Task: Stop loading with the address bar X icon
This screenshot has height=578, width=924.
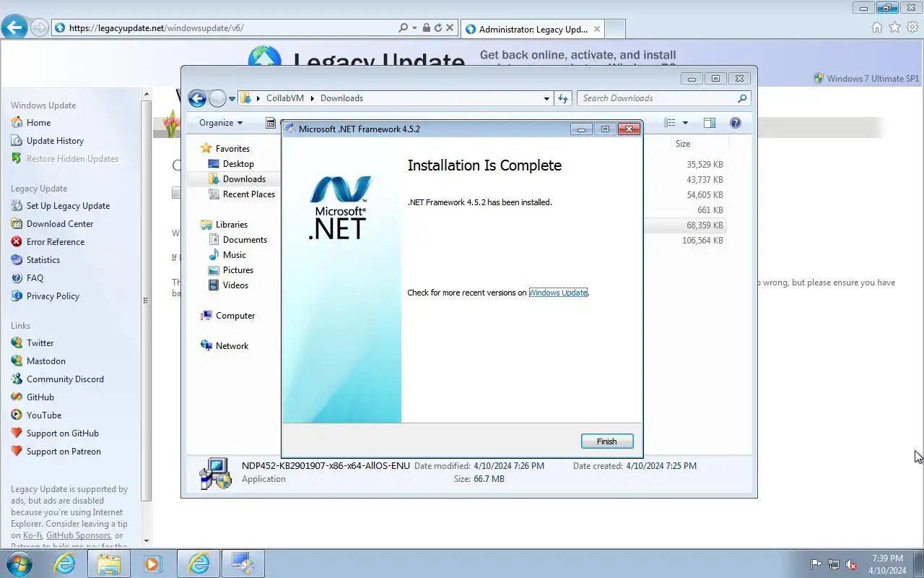Action: pos(450,28)
